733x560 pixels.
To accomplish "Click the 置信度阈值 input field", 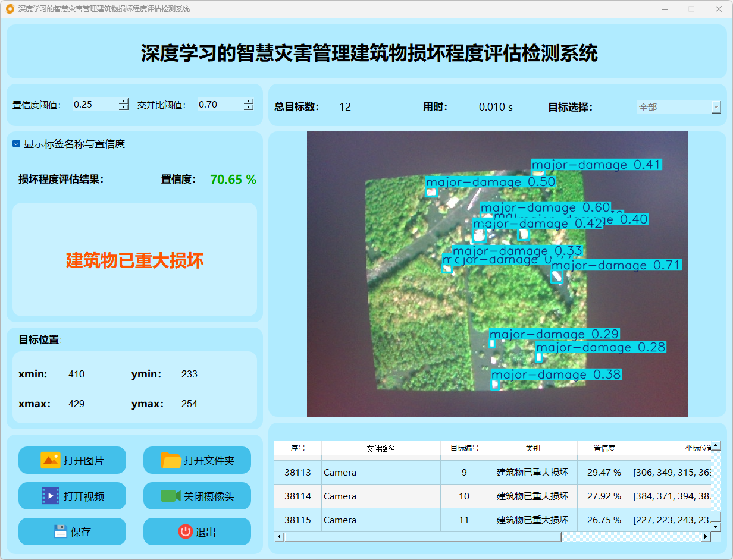I will click(94, 105).
